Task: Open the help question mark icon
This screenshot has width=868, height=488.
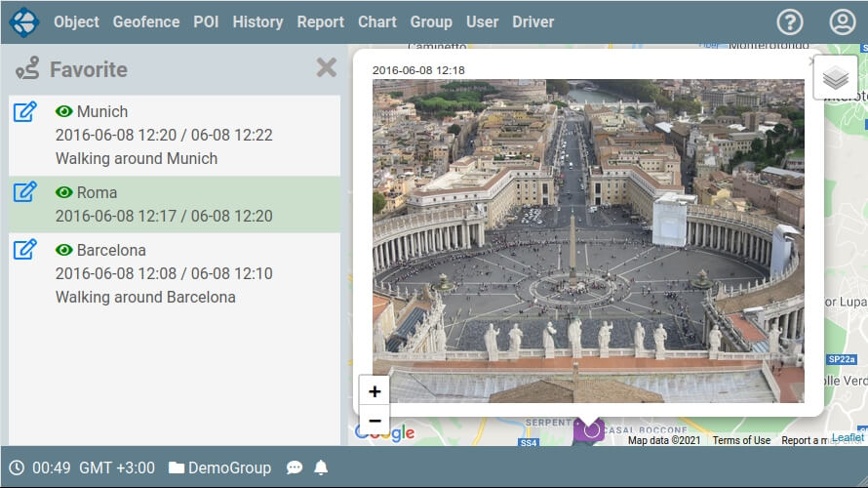Action: pos(790,22)
